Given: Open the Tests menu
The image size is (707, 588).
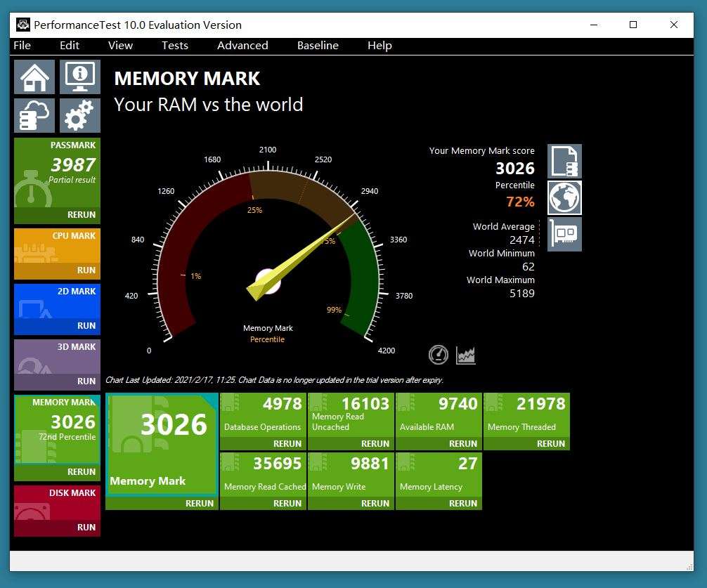Looking at the screenshot, I should click(175, 46).
